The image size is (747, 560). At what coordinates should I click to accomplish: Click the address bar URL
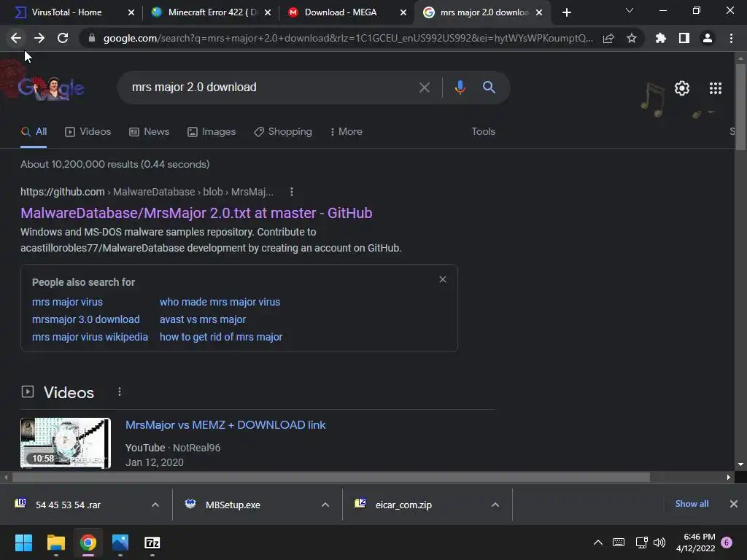click(x=348, y=38)
